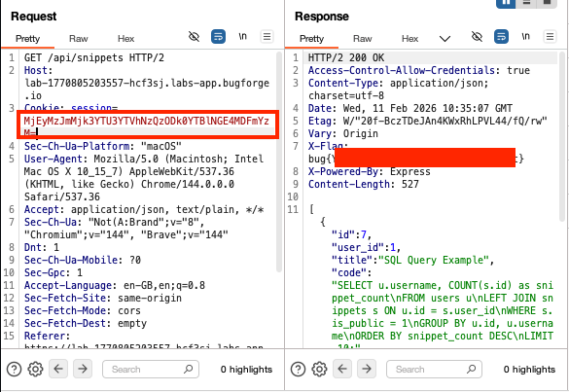Click the Sec-Ch-Ua-Platform header line
The image size is (569, 392).
tap(103, 146)
